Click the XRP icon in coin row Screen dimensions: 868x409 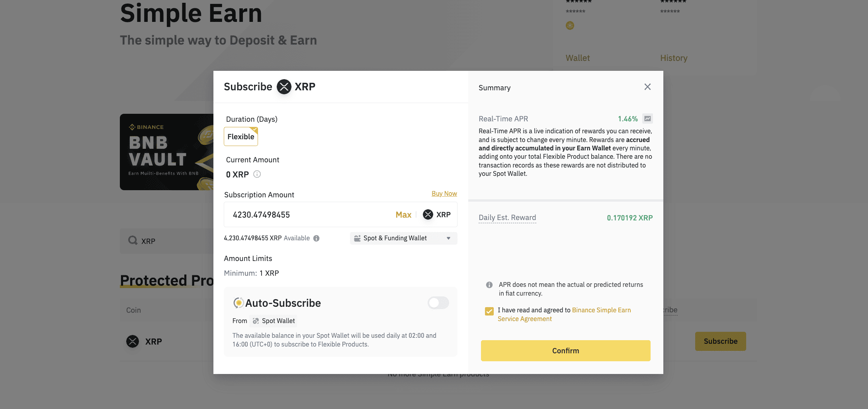pyautogui.click(x=133, y=341)
